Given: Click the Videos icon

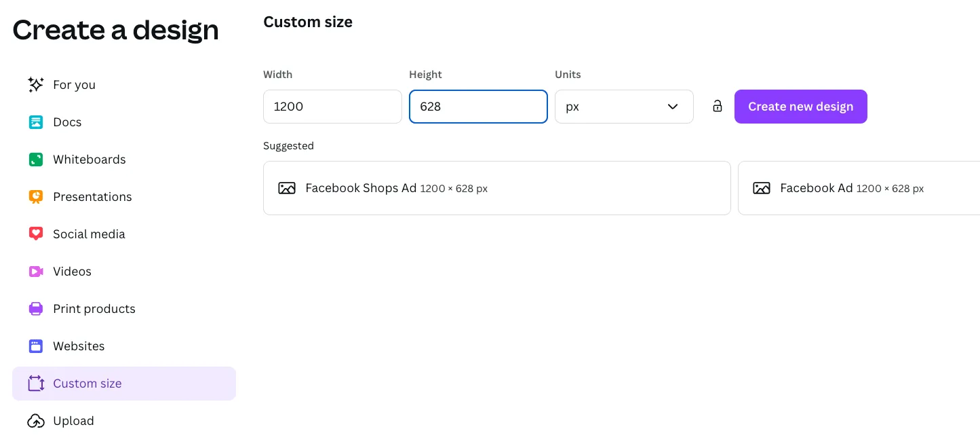Looking at the screenshot, I should point(35,271).
